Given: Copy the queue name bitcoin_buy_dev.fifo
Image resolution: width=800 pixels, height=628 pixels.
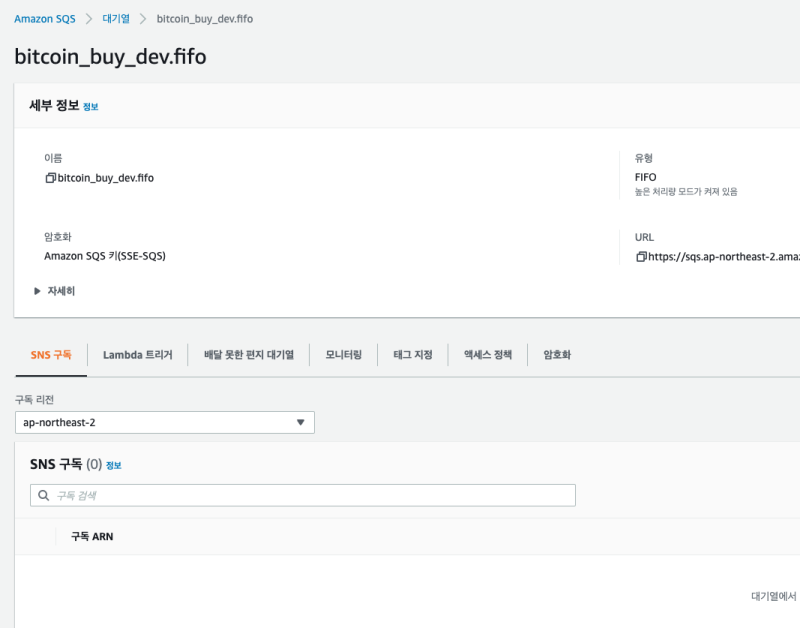Looking at the screenshot, I should tap(50, 178).
